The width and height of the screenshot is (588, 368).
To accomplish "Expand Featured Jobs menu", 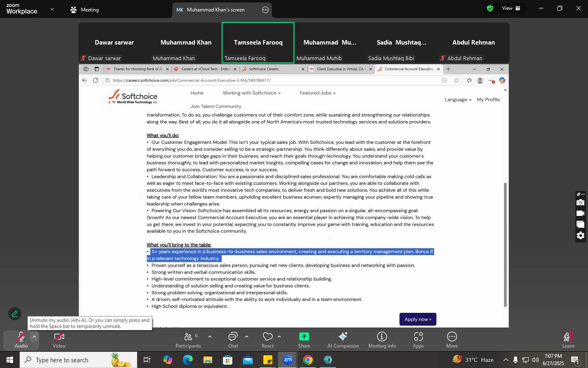I will pos(317,93).
